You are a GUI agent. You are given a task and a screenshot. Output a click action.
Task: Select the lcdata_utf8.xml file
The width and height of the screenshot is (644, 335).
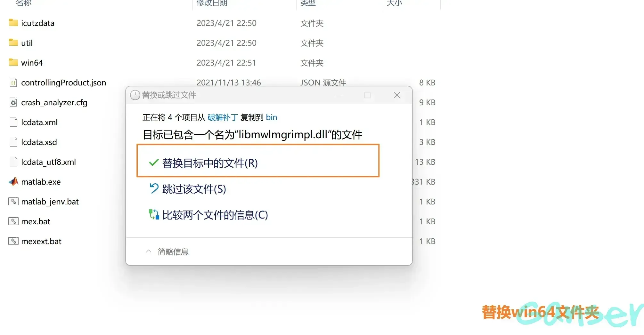tap(48, 162)
